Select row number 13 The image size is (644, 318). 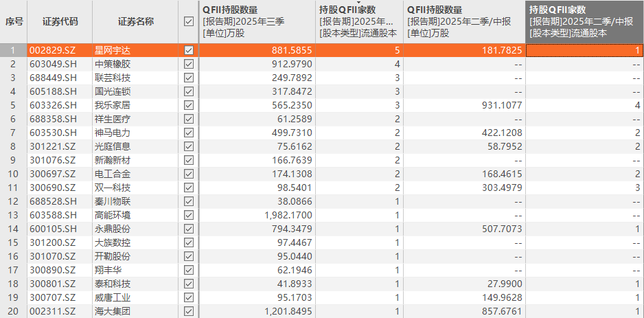tap(13, 215)
